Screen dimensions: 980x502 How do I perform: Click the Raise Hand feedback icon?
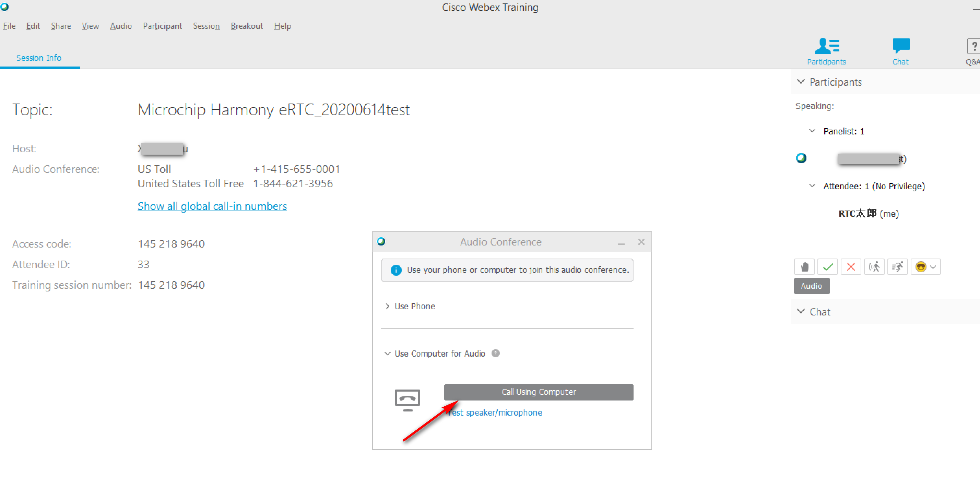click(x=804, y=267)
